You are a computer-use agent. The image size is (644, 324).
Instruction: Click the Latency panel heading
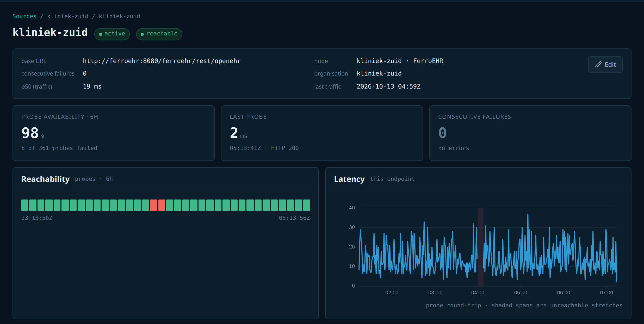pos(349,179)
